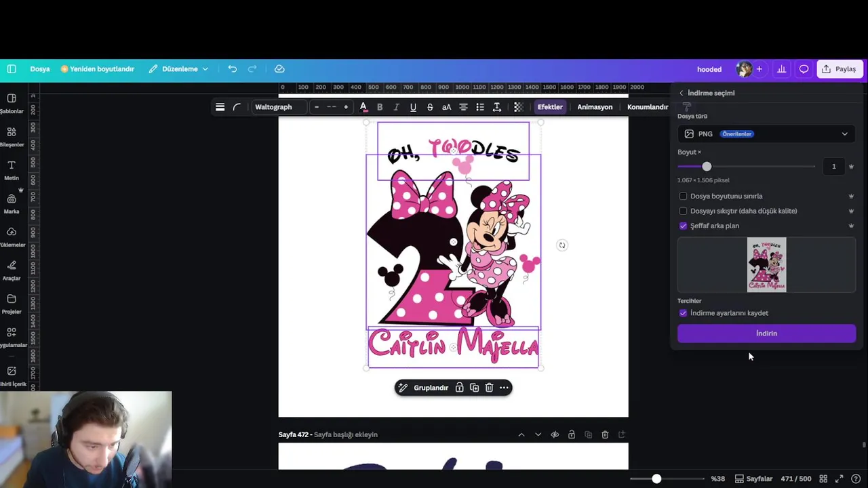Click Gruplandır to group elements
Viewport: 868px width, 488px height.
(431, 388)
